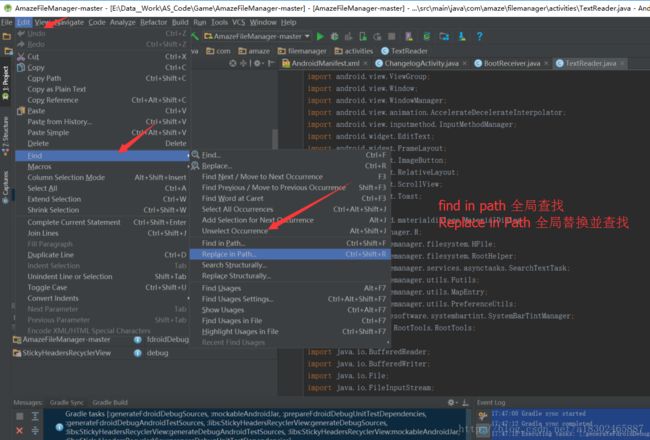
Task: Click the Run with coverage toolbar icon
Action: 348,36
